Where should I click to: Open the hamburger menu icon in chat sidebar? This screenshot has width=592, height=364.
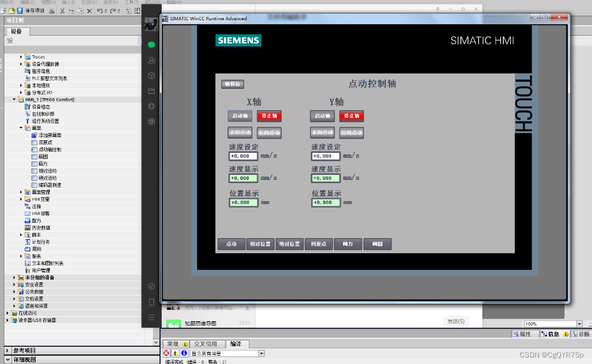[x=151, y=317]
